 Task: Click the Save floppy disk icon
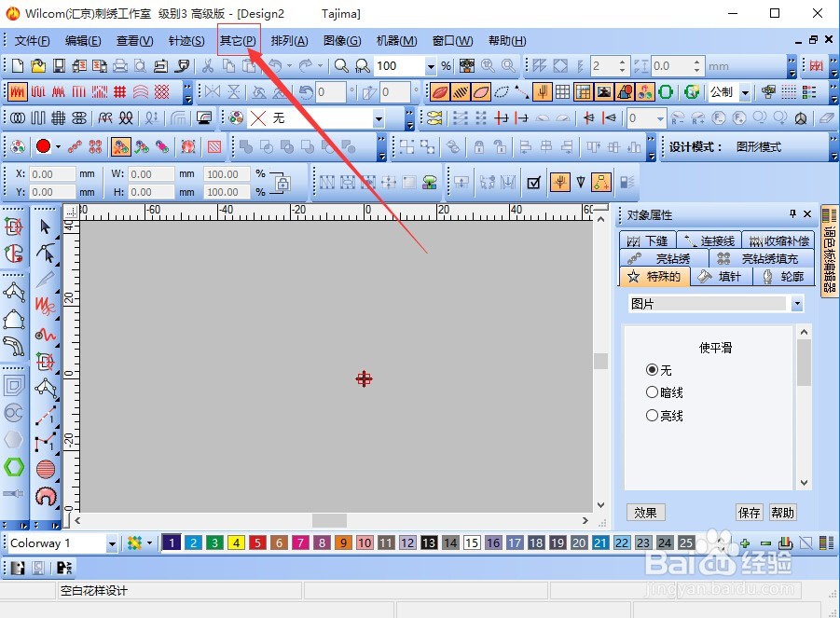[x=59, y=66]
